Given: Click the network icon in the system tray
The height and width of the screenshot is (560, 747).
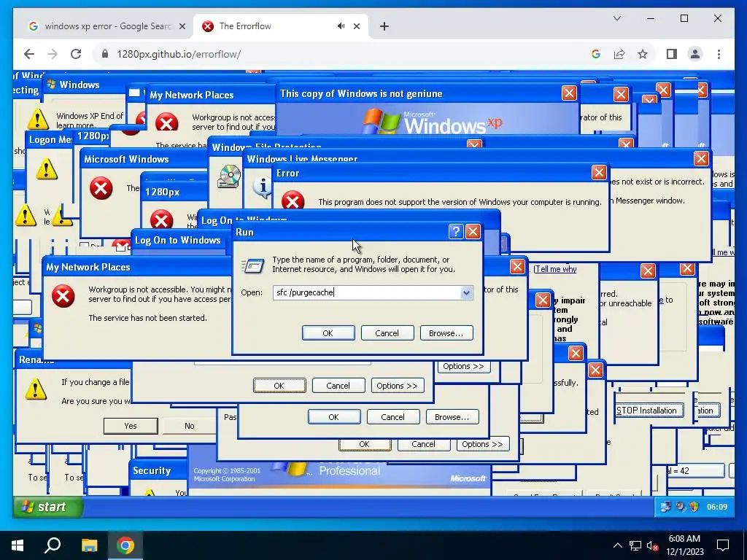Looking at the screenshot, I should click(x=635, y=545).
